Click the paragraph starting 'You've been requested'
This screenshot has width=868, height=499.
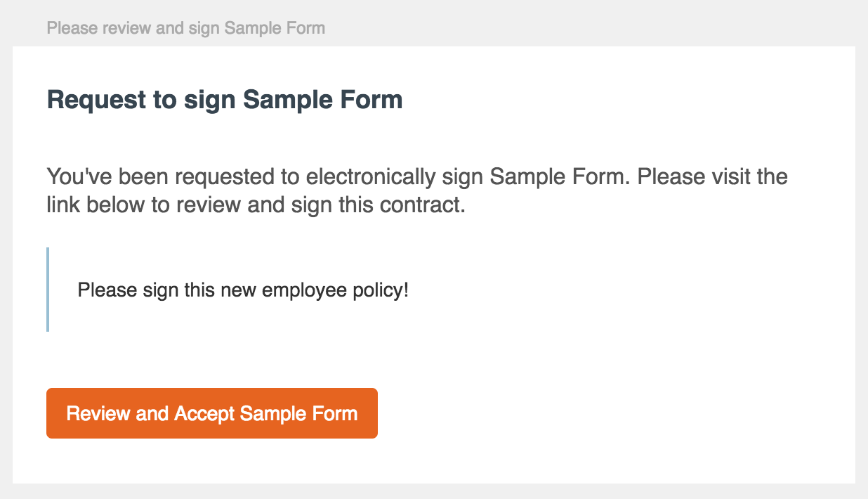click(417, 191)
